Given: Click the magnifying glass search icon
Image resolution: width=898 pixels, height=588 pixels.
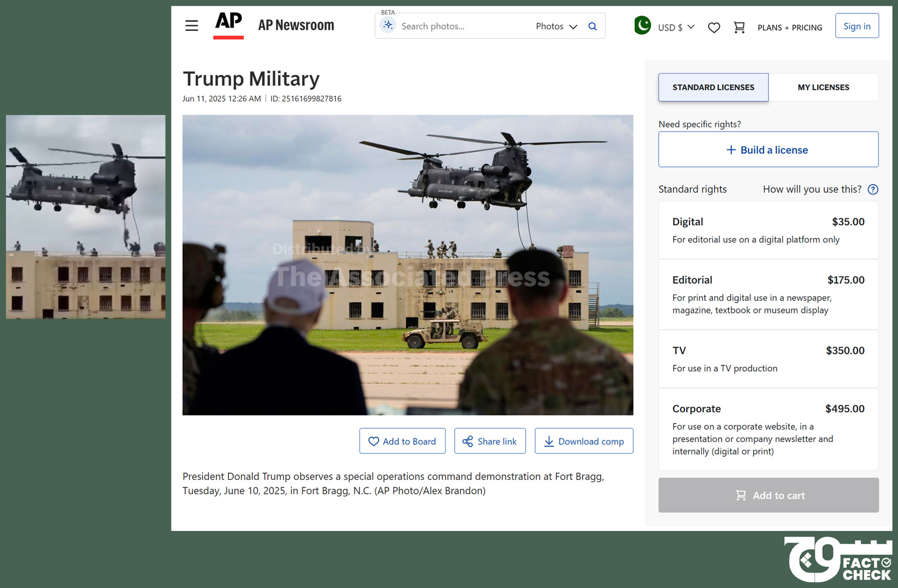Looking at the screenshot, I should coord(592,26).
